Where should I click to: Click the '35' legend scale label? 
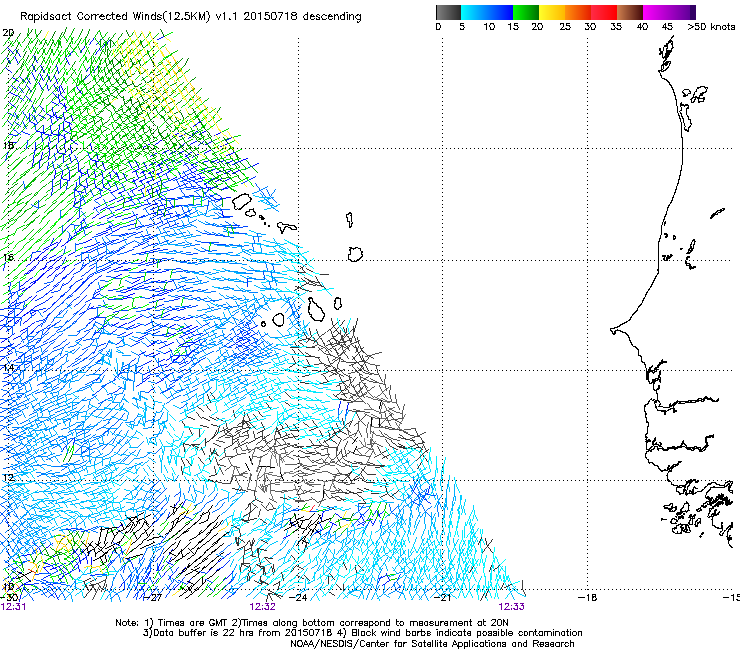[x=616, y=27]
